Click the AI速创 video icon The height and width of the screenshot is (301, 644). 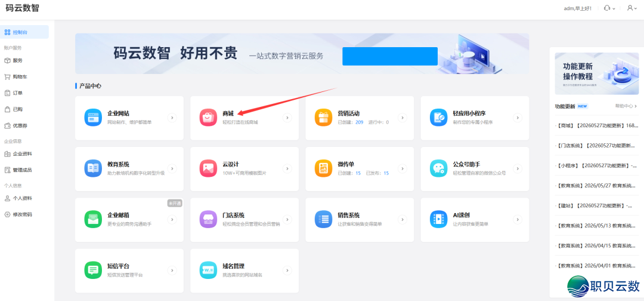[438, 219]
